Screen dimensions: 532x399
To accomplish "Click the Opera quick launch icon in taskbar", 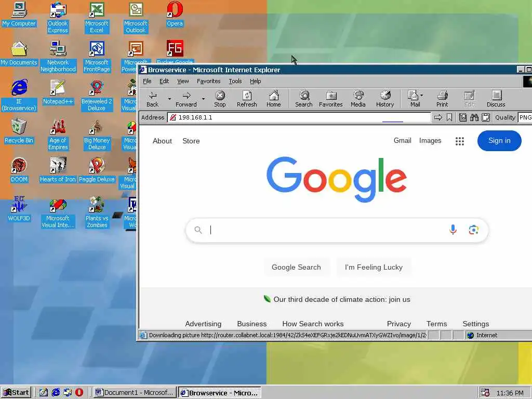I will pos(79,393).
